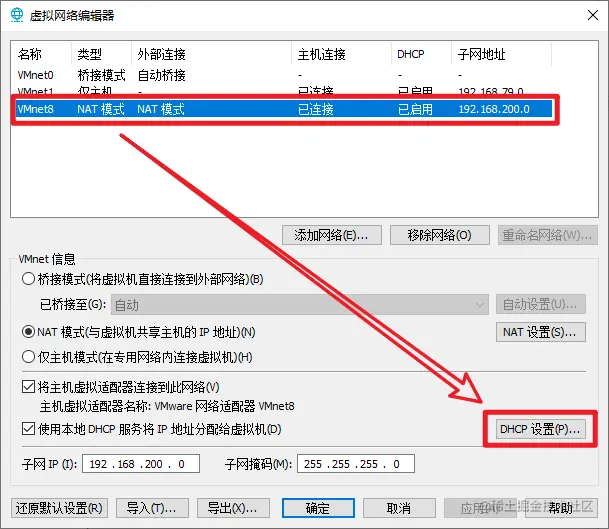Confirm with the 确定 button

click(318, 508)
